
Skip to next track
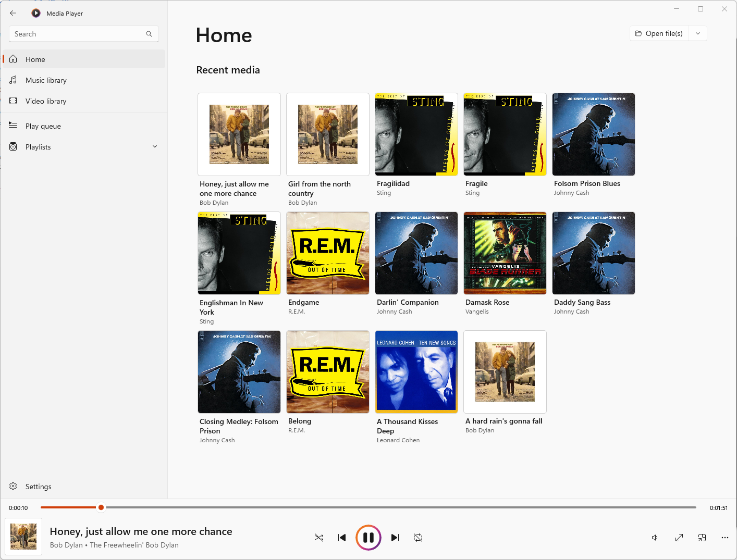(x=395, y=538)
